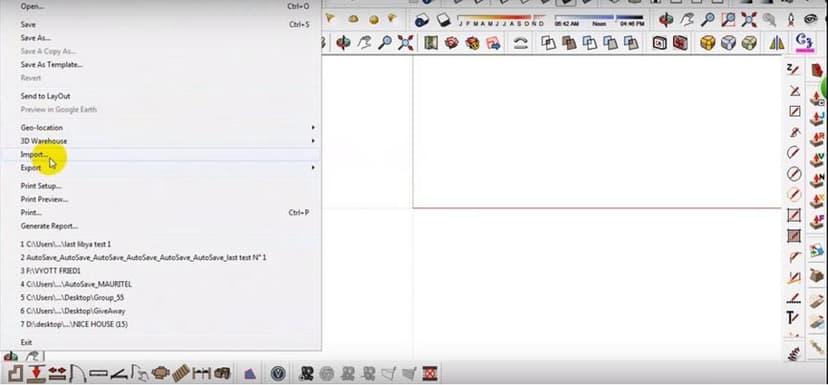Click the JointPushPull 'J' icon

coord(817,118)
